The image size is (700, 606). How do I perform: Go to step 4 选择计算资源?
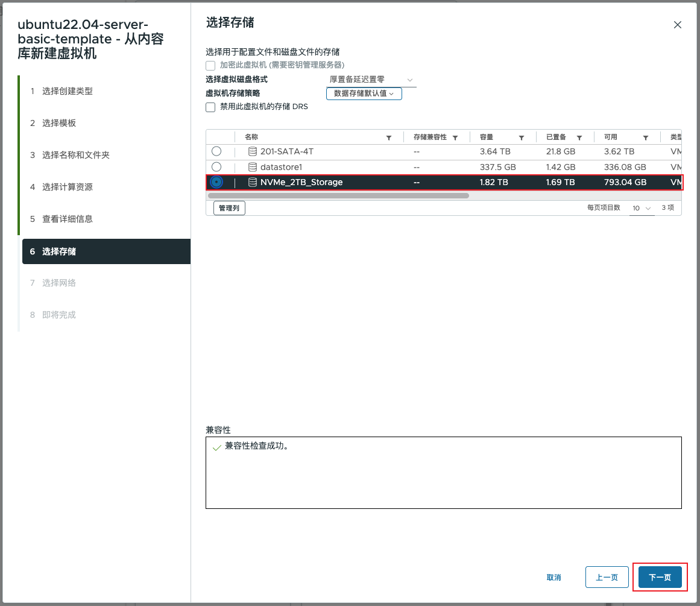click(x=61, y=187)
